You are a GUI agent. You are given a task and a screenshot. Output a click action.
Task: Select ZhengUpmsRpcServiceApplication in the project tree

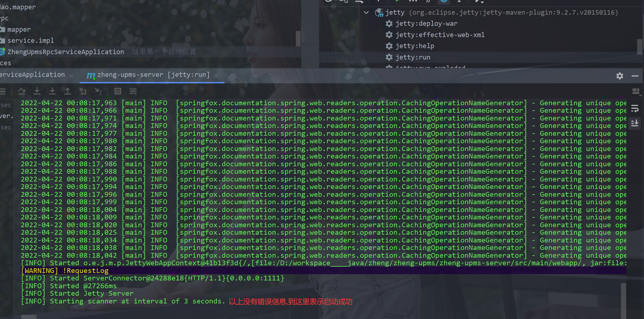[66, 52]
